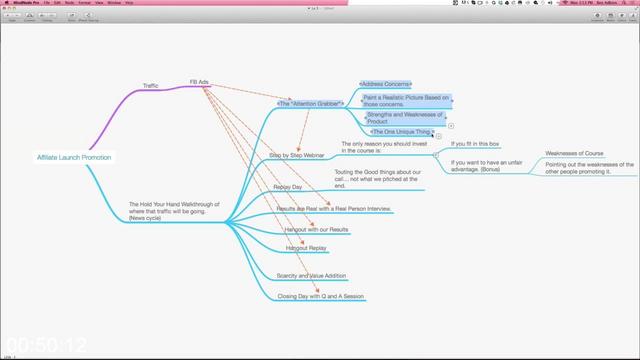The image size is (640, 360).
Task: Select the 'Hangout with our Results' node
Action: coord(316,229)
